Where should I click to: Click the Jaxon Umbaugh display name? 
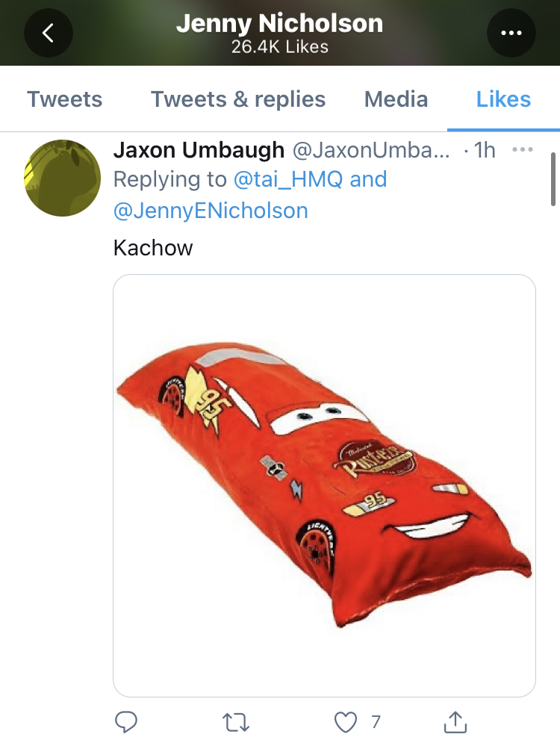(199, 150)
